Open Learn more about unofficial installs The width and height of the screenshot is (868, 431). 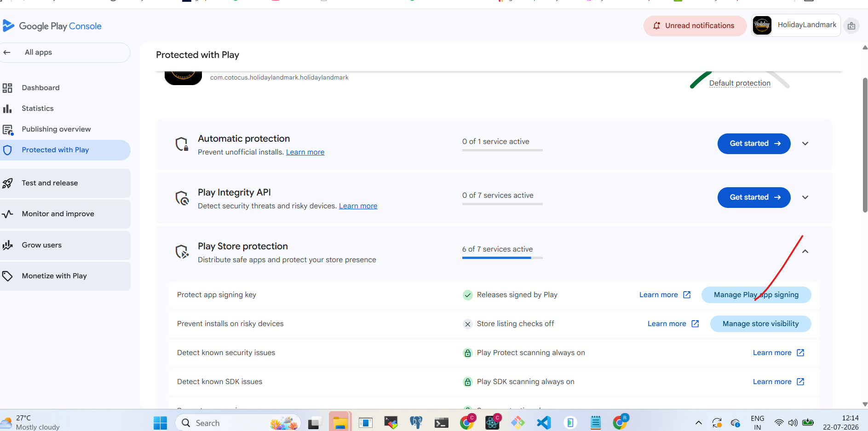(x=305, y=152)
